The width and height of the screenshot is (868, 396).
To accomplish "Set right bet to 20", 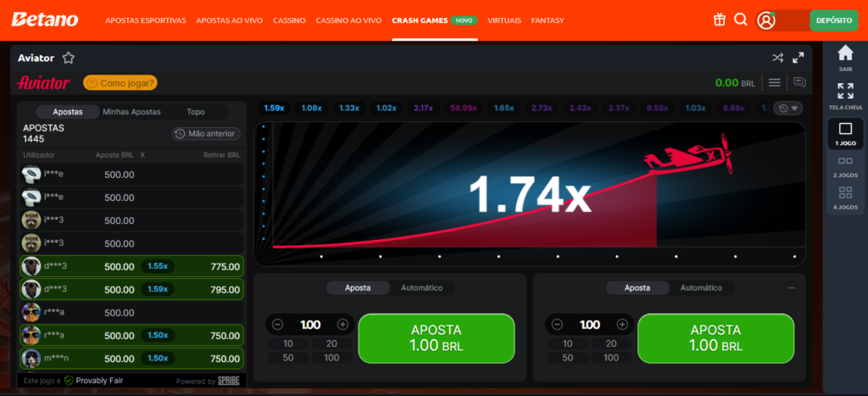I will pos(611,343).
